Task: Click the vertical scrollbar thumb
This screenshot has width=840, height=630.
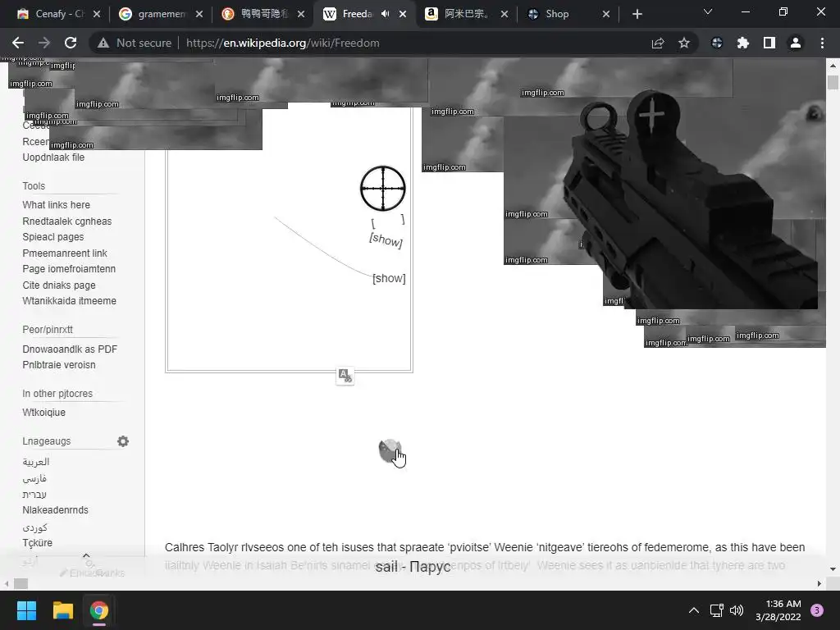Action: pyautogui.click(x=833, y=82)
